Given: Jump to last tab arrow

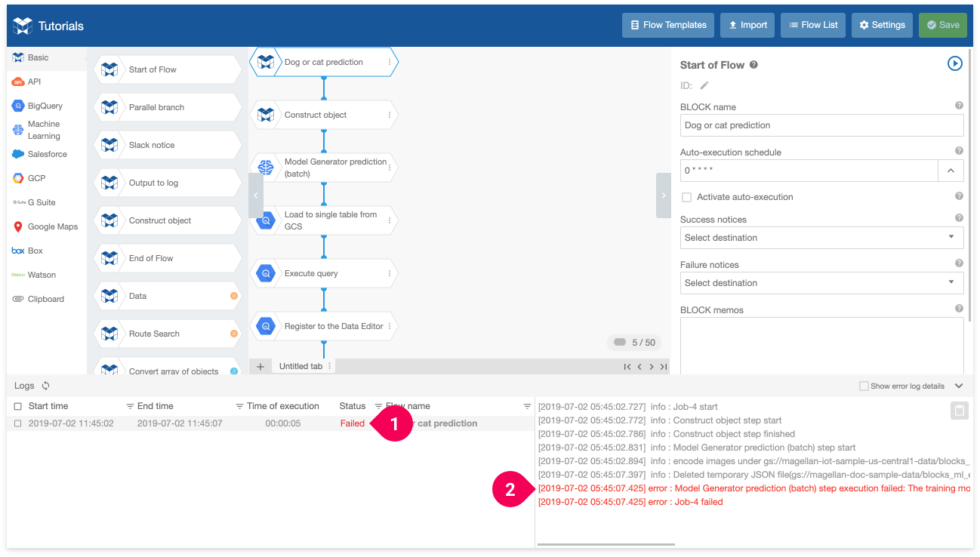Looking at the screenshot, I should [664, 367].
